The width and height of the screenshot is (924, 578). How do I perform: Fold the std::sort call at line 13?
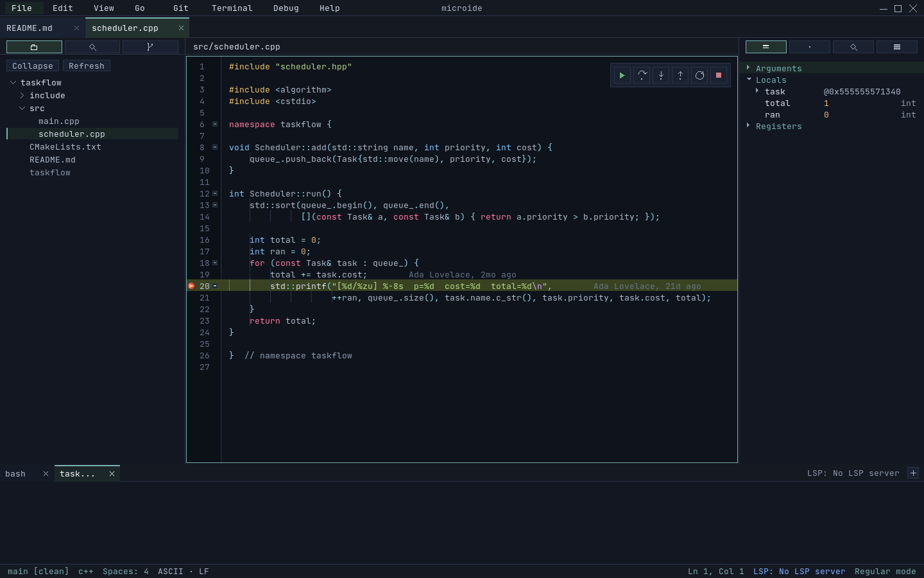click(x=215, y=205)
